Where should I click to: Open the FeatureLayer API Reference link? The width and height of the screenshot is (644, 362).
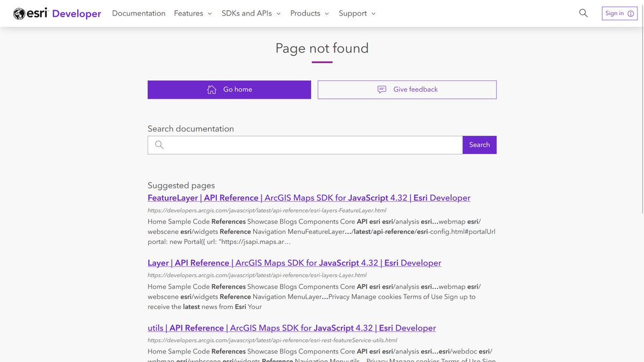pos(309,198)
